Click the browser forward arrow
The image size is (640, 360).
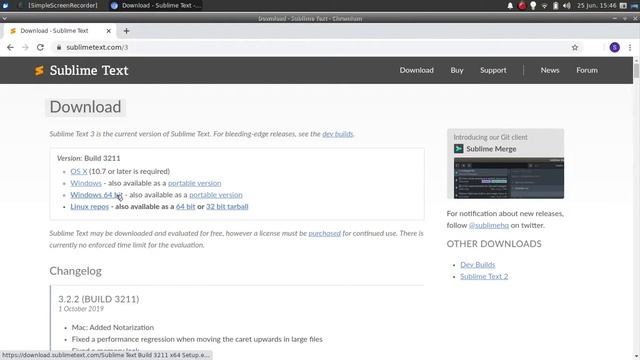pyautogui.click(x=25, y=47)
